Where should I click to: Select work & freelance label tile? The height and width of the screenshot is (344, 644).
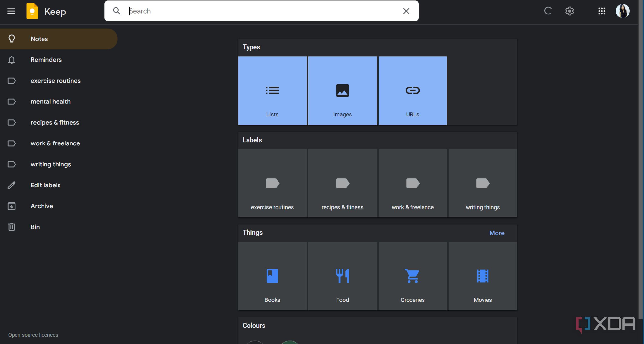[x=412, y=183]
